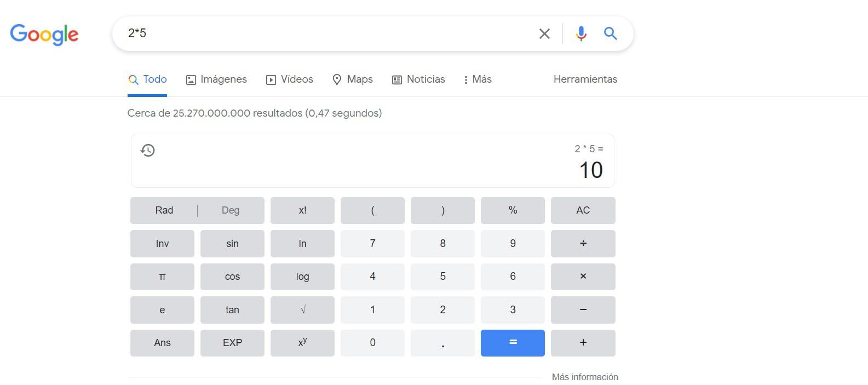This screenshot has width=868, height=385.
Task: Open the Más información link
Action: [x=585, y=377]
